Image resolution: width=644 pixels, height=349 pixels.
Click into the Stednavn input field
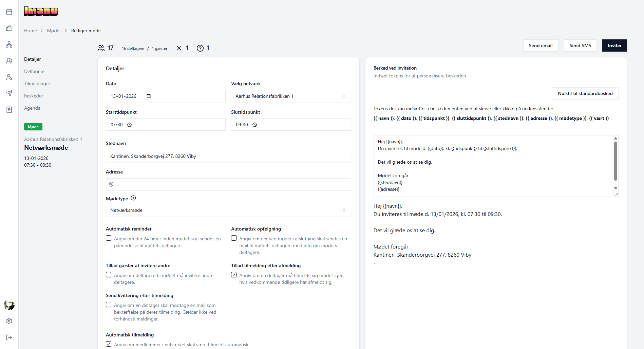228,156
